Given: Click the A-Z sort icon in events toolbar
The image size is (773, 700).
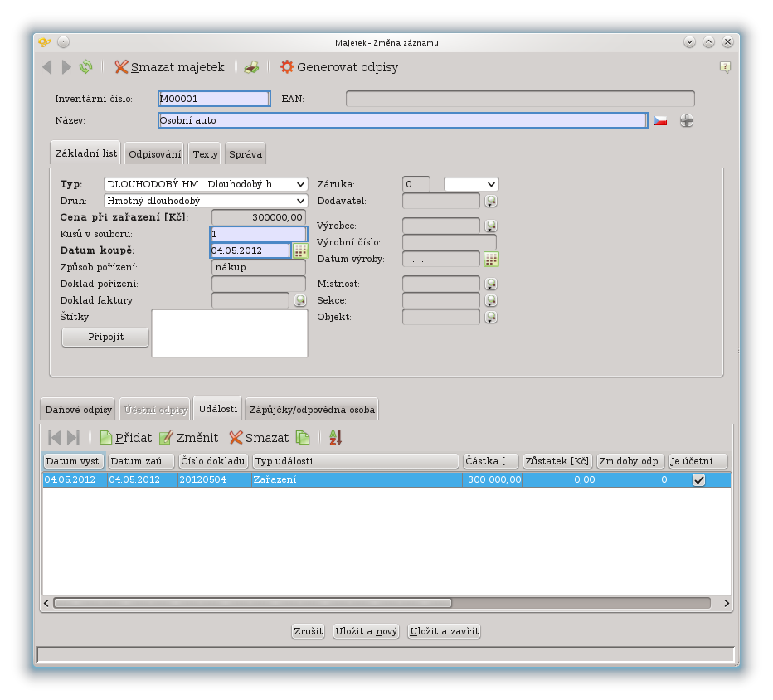Looking at the screenshot, I should pyautogui.click(x=335, y=438).
